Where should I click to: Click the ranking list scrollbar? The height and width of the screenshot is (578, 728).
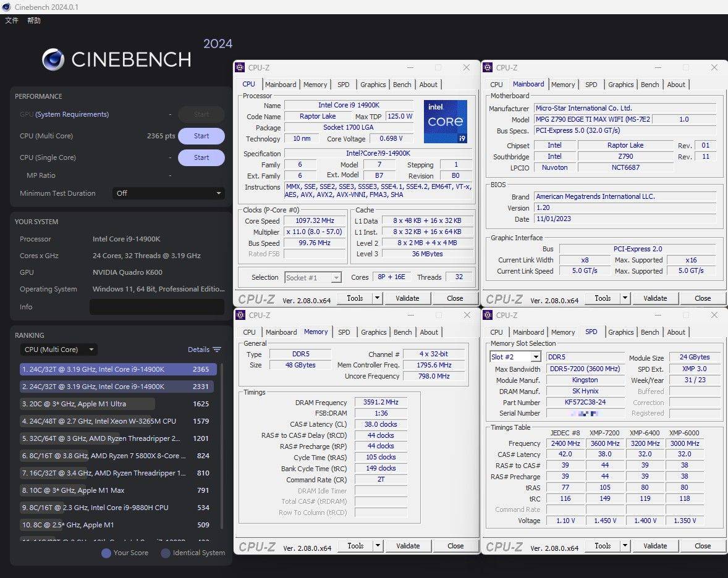pos(221,445)
